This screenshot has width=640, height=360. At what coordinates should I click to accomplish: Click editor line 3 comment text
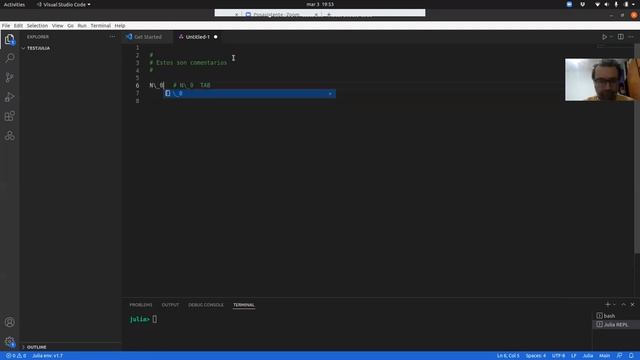pyautogui.click(x=188, y=62)
